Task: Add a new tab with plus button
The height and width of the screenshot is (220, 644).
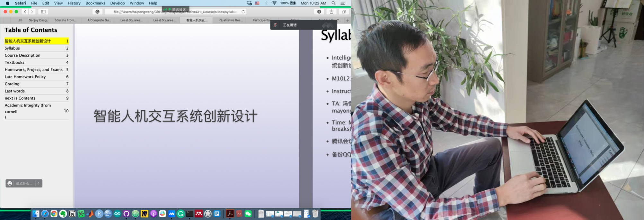Action: tap(348, 20)
